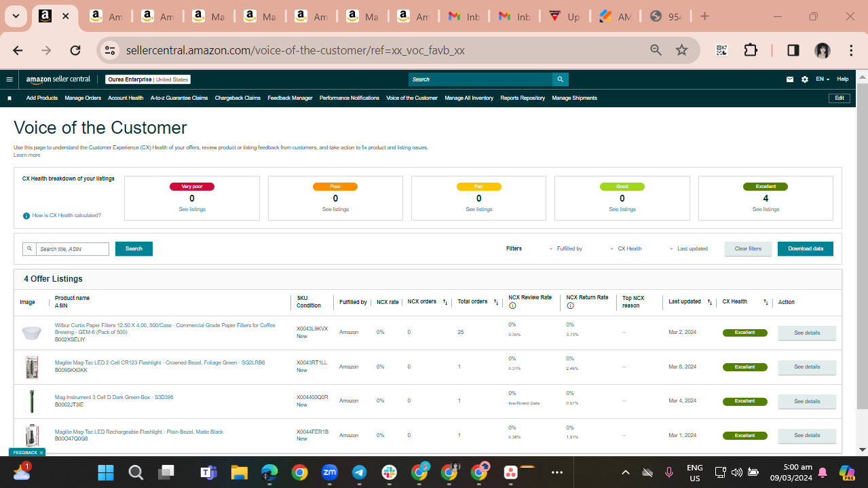Click the zoom magnifier icon in address bar

656,50
